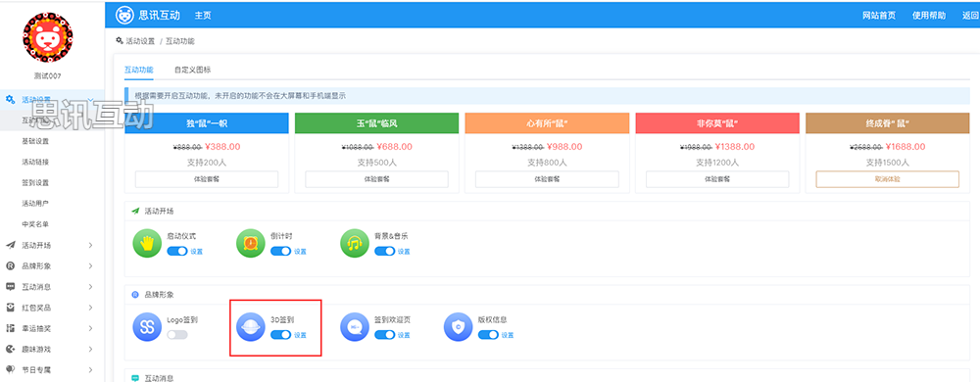The width and height of the screenshot is (980, 382).
Task: Open the 版权信息 shield icon
Action: tap(458, 327)
